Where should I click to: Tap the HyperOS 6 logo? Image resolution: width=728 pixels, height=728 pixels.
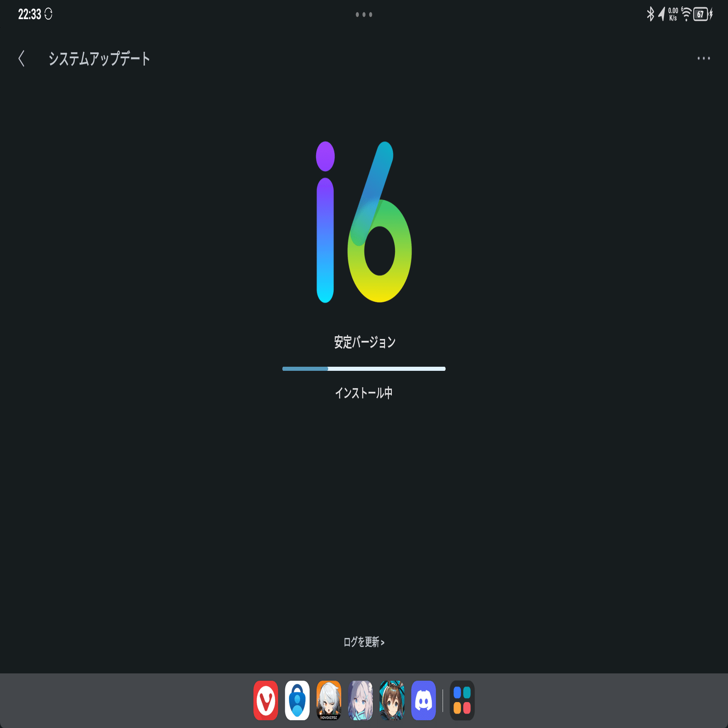click(364, 223)
